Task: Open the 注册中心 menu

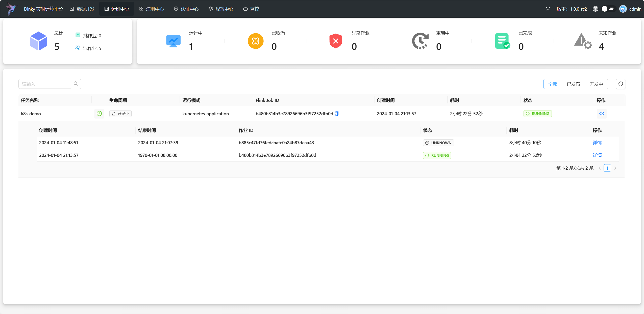Action: point(151,9)
